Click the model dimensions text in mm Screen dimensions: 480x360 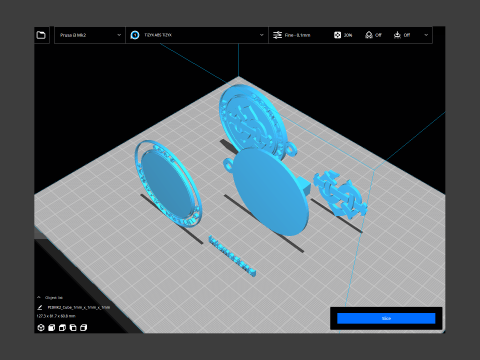[56, 316]
